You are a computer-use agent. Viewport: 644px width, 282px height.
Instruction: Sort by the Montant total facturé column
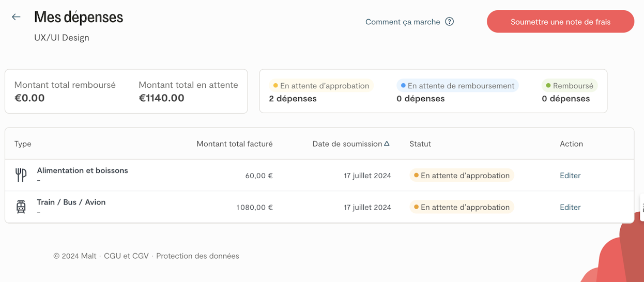pos(234,144)
